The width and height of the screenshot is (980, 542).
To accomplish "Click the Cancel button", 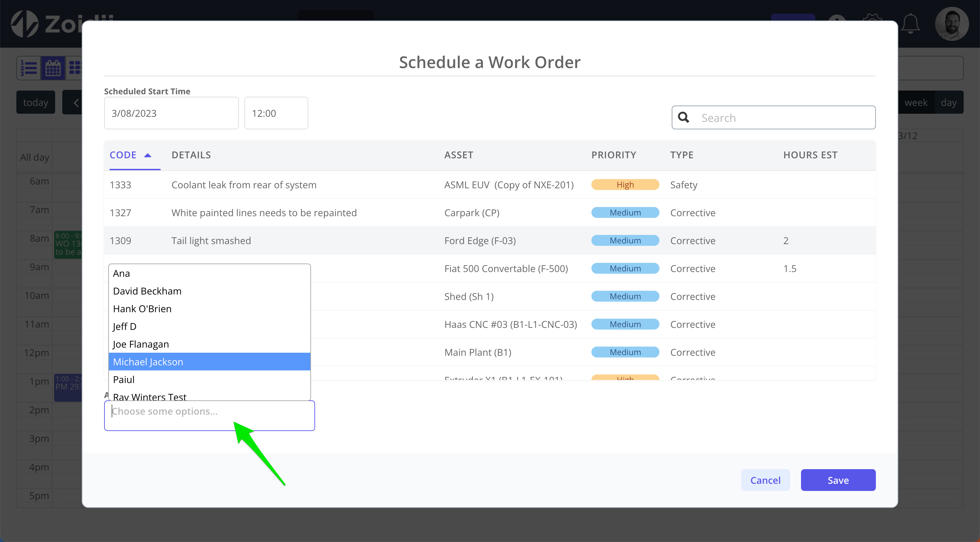I will [x=765, y=480].
